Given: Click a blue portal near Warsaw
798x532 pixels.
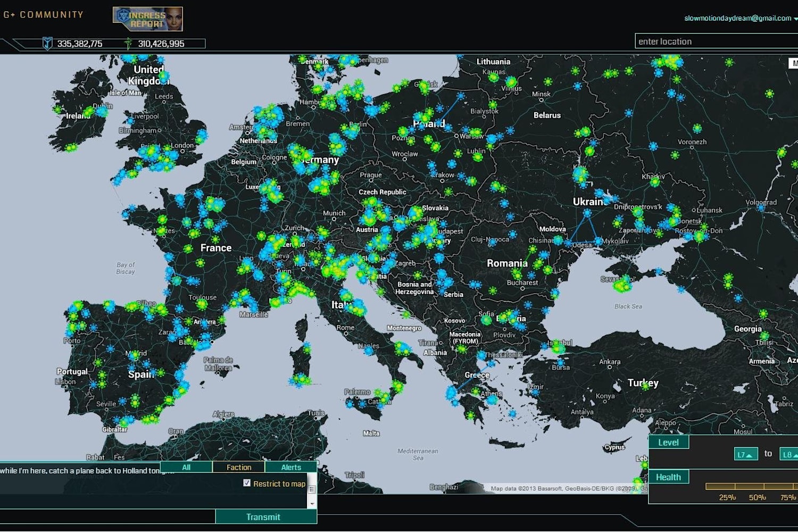Looking at the screenshot, I should tap(465, 130).
